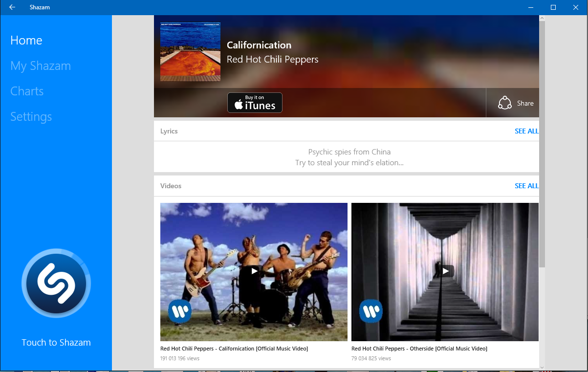This screenshot has width=588, height=372.
Task: Tap the big Shazam listen button
Action: (56, 284)
